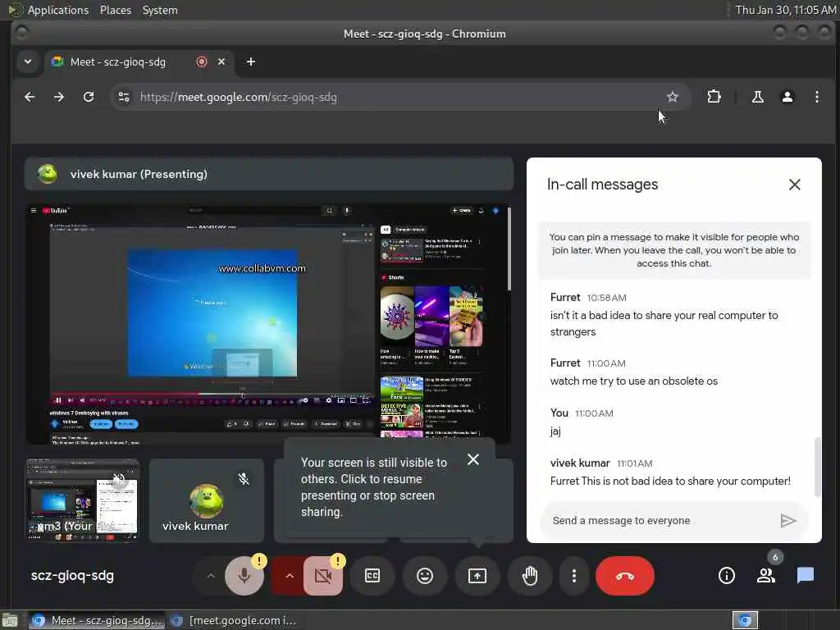The width and height of the screenshot is (840, 630).
Task: Click message 'watch me try to use an obsolete os'
Action: click(634, 381)
